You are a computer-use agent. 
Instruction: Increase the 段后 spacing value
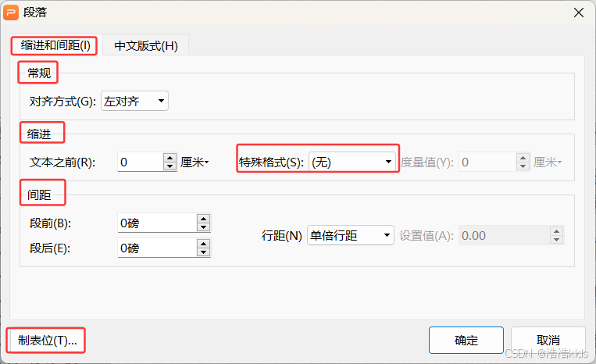204,244
